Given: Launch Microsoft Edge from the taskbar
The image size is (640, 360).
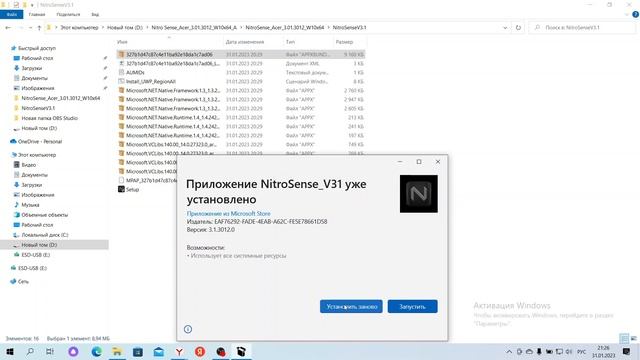Looking at the screenshot, I should click(x=96, y=352).
